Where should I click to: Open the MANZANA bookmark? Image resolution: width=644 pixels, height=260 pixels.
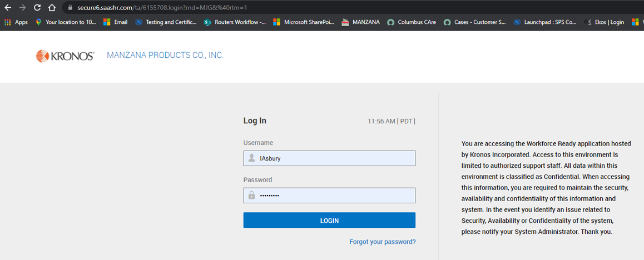[x=361, y=22]
